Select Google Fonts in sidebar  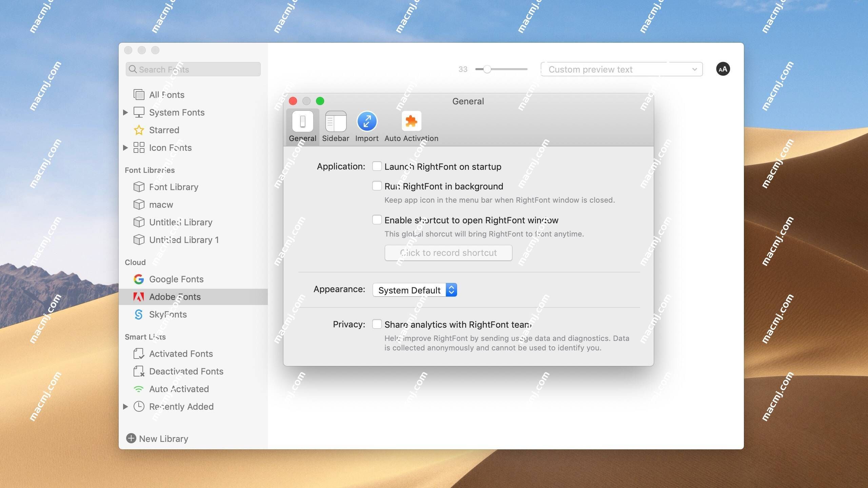(x=176, y=278)
